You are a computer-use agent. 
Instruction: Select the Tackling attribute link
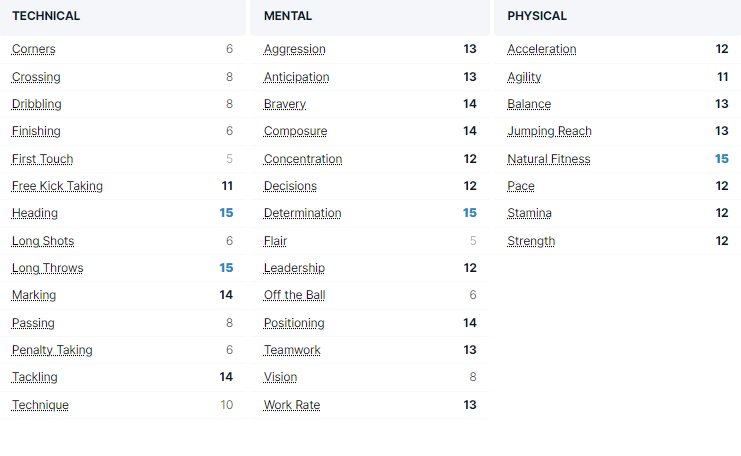click(35, 377)
